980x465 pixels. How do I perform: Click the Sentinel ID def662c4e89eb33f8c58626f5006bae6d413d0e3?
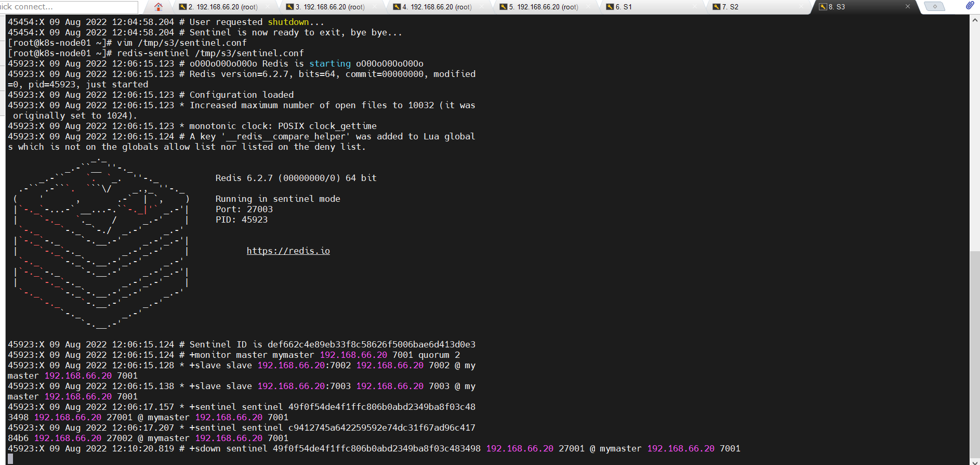pos(372,344)
